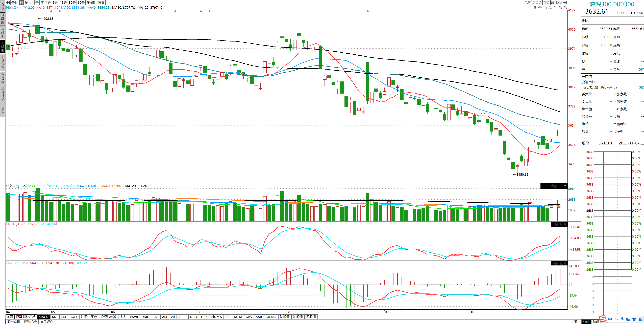Screen dimensions: 644x324
Task: Switch to the 筹码 tab in right panel
Action: pos(596,322)
